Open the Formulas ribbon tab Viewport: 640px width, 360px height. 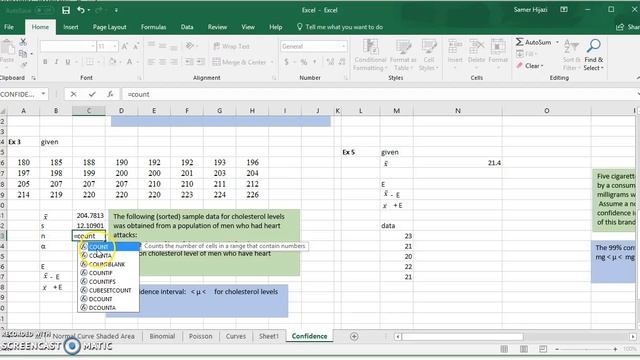(x=153, y=27)
